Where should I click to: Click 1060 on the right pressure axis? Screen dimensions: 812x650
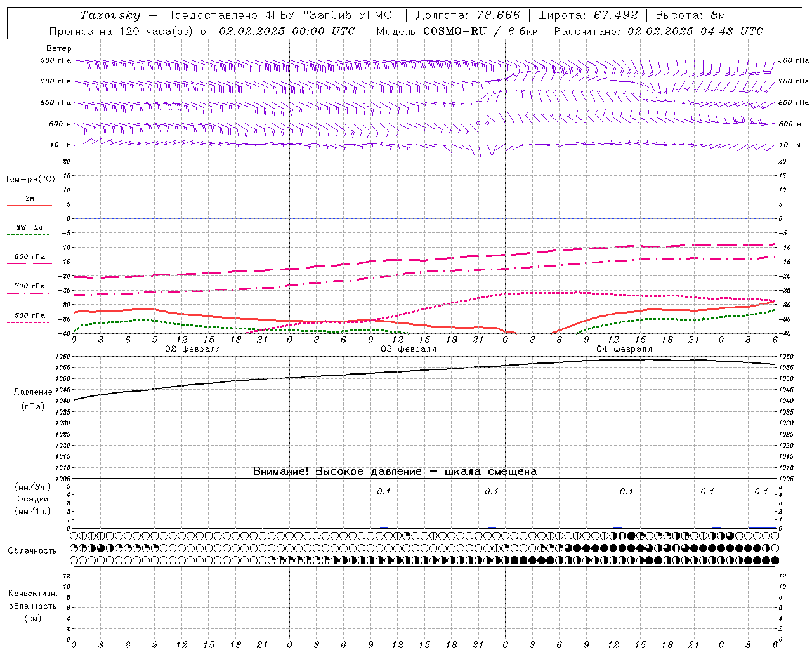coord(787,357)
